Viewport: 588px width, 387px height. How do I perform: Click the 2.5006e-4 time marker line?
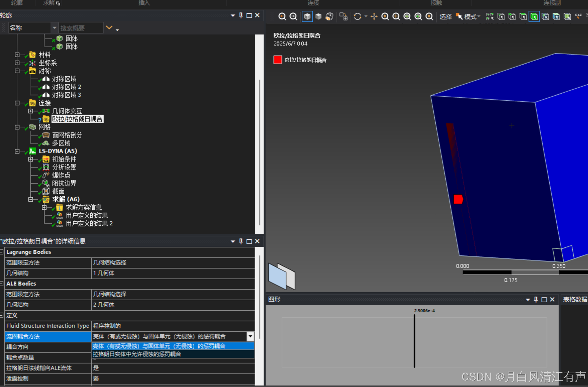[x=414, y=341]
